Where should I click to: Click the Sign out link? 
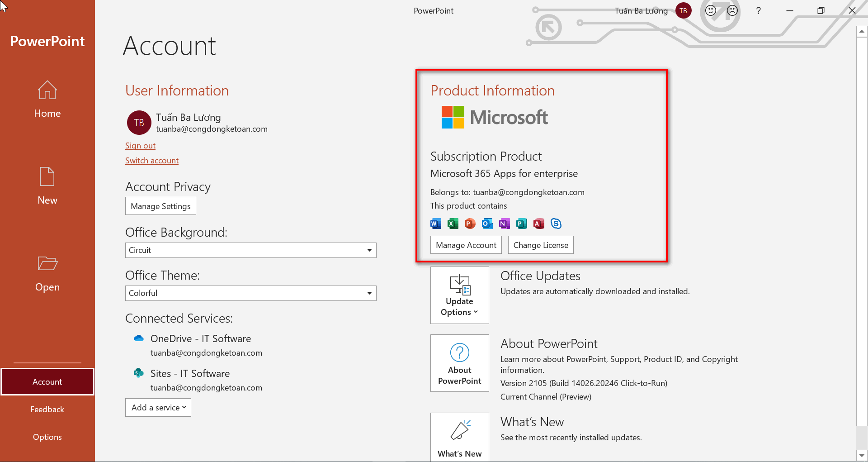coord(140,146)
